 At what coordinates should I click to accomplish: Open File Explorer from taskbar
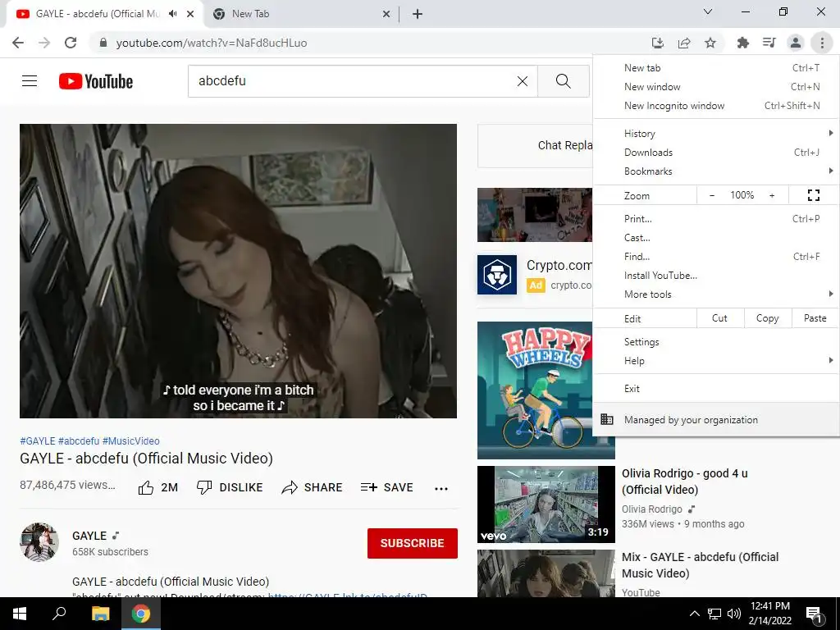point(100,614)
